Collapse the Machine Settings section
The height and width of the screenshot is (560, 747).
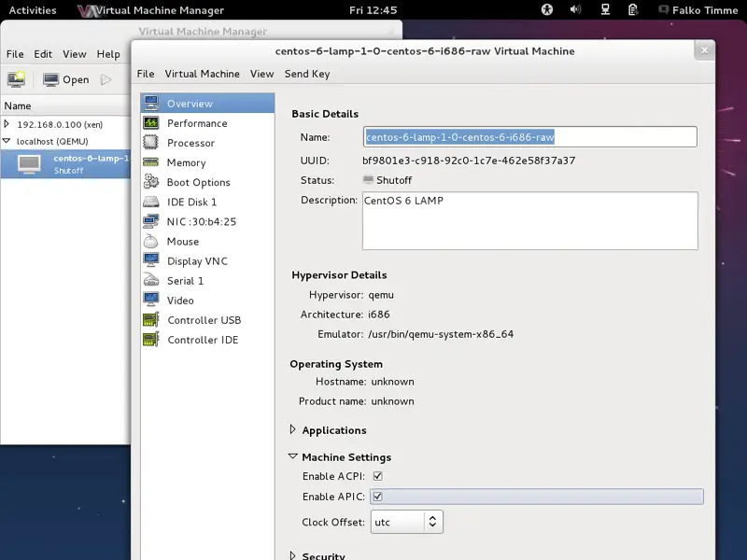click(x=292, y=456)
